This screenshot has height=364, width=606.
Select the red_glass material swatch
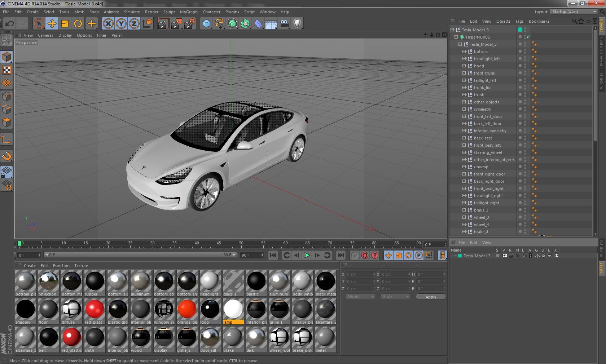[95, 312]
